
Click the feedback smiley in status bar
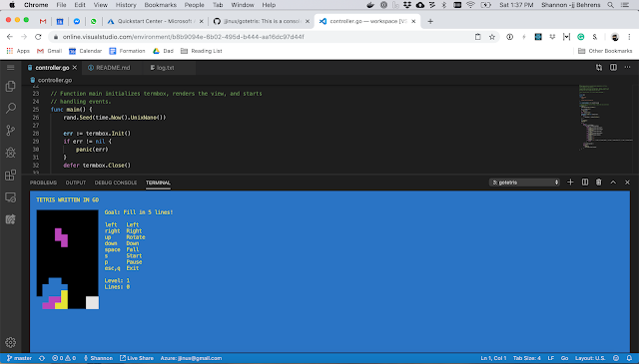coord(616,358)
